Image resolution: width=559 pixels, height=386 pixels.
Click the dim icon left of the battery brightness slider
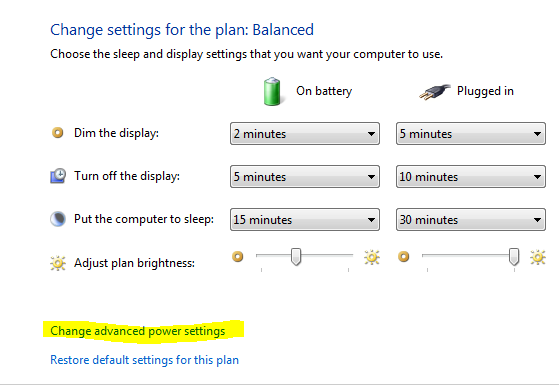pyautogui.click(x=237, y=257)
